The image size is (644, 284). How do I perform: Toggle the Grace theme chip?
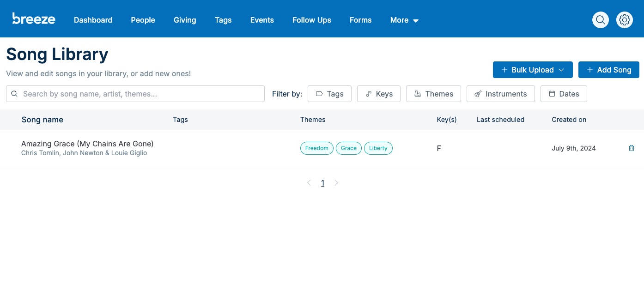(x=349, y=148)
